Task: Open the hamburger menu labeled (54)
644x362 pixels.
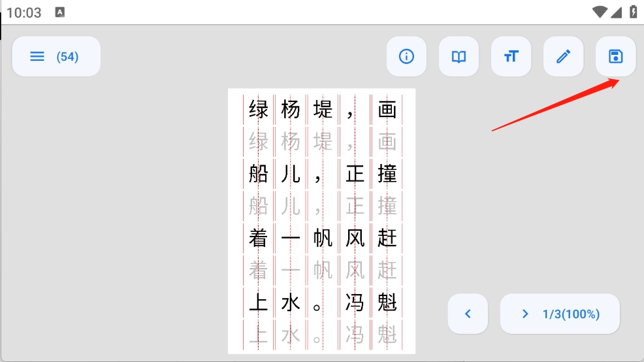Action: point(56,57)
